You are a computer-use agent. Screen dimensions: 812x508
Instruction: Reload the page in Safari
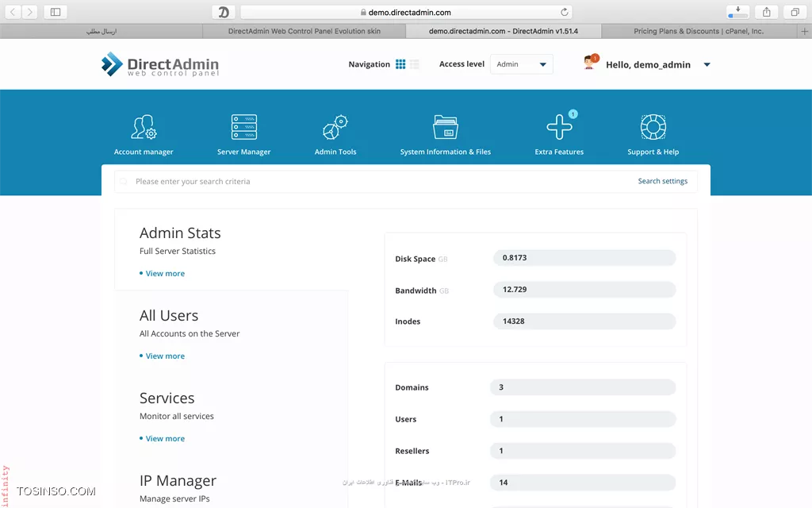tap(565, 12)
